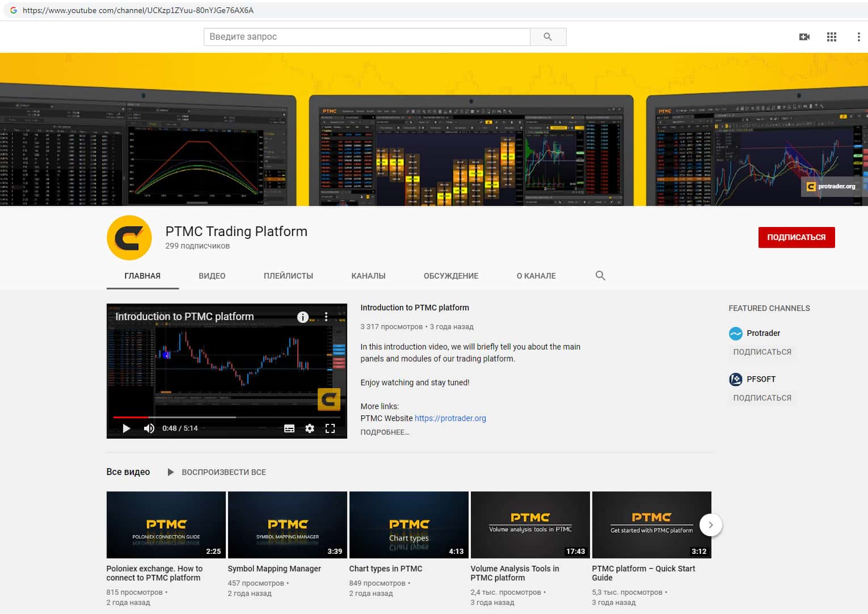Viewport: 868px width, 614px height.
Task: Click the browser address bar URL
Action: point(138,10)
